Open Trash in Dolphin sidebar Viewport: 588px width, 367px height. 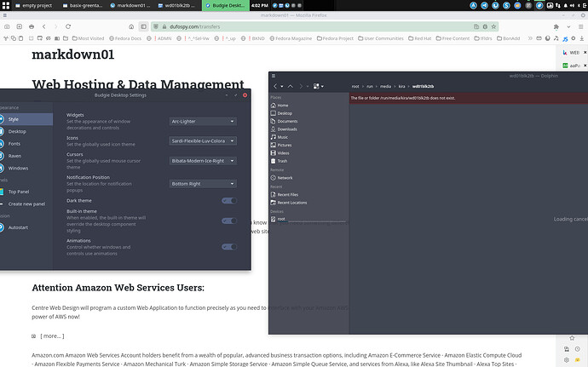(x=282, y=161)
